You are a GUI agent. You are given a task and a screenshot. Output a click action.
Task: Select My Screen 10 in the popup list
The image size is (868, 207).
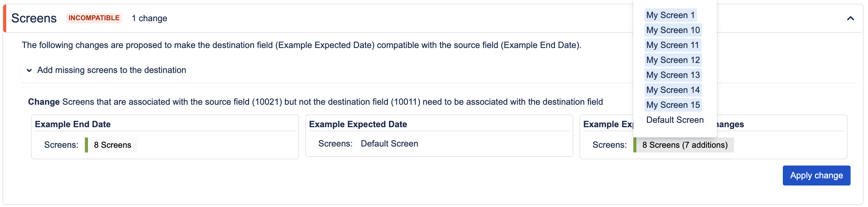[672, 30]
